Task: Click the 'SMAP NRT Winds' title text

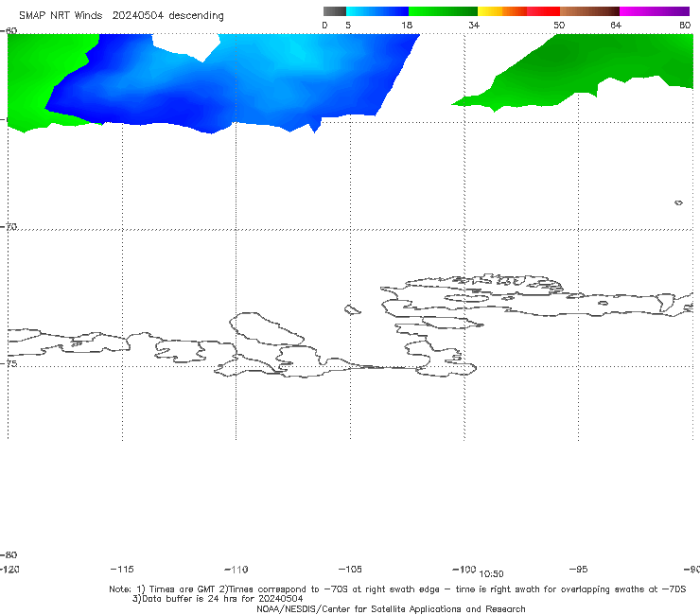Action: (61, 16)
